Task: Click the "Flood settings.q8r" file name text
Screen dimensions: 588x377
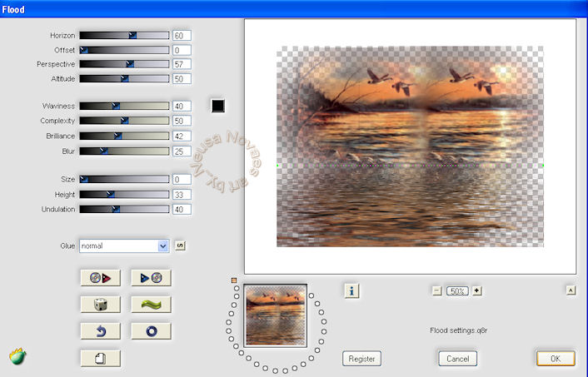Action: point(458,330)
